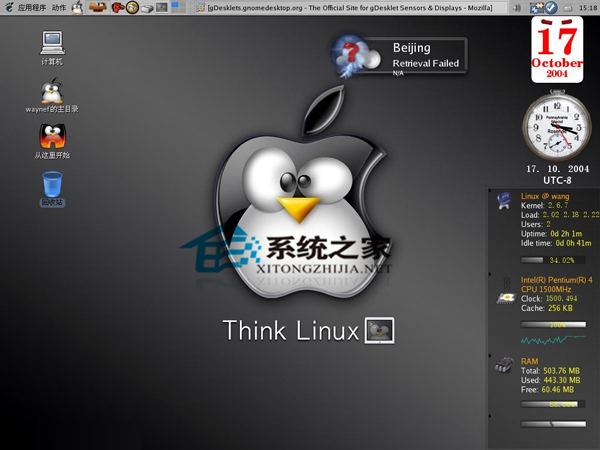600x450 pixels.
Task: Click the 'Users: 2' line
Action: pos(535,224)
